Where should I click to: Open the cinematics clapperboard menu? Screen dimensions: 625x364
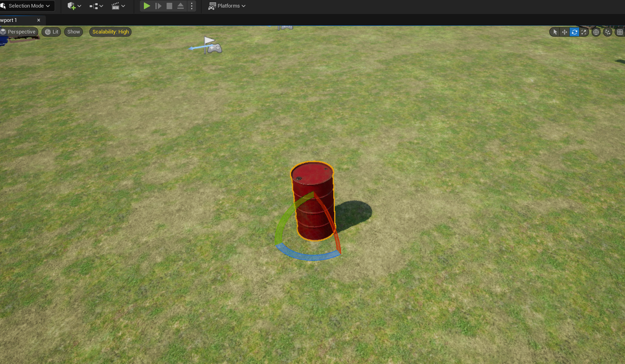[118, 6]
